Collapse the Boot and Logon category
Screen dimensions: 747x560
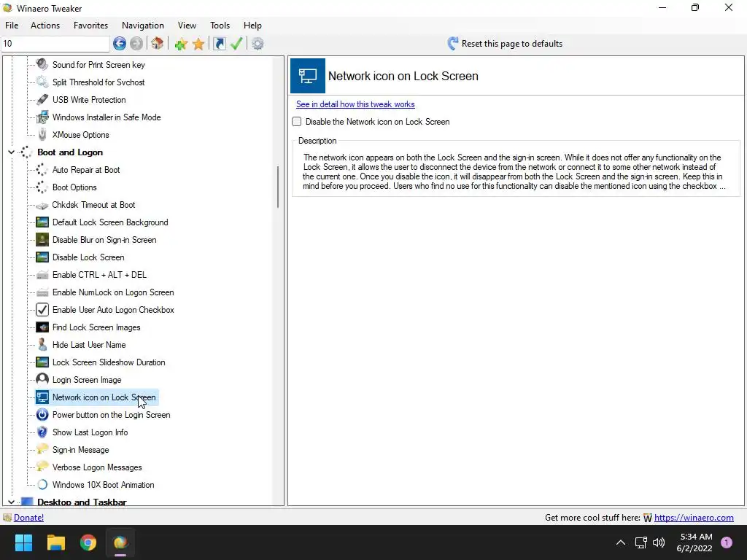[11, 152]
